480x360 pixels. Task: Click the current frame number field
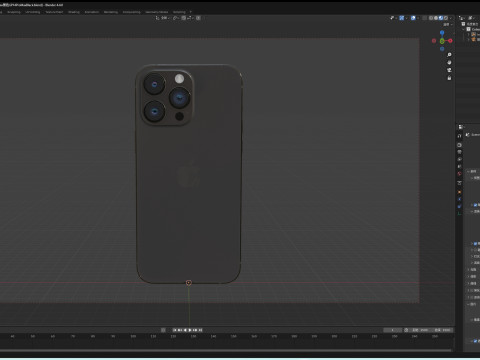392,330
